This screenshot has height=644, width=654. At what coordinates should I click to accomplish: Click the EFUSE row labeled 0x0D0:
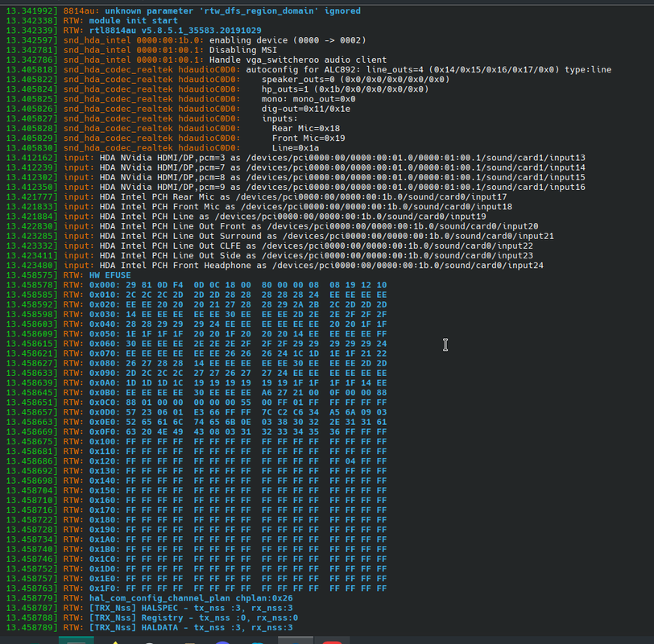click(197, 412)
